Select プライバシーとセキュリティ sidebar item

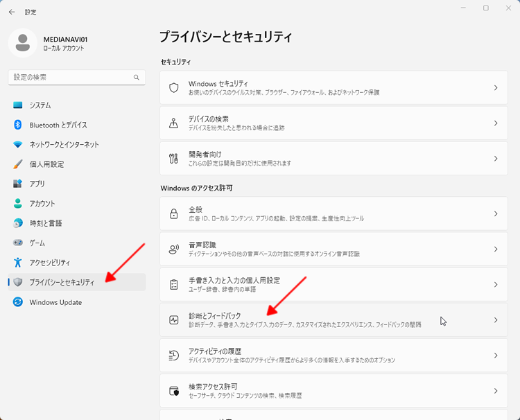pyautogui.click(x=76, y=282)
